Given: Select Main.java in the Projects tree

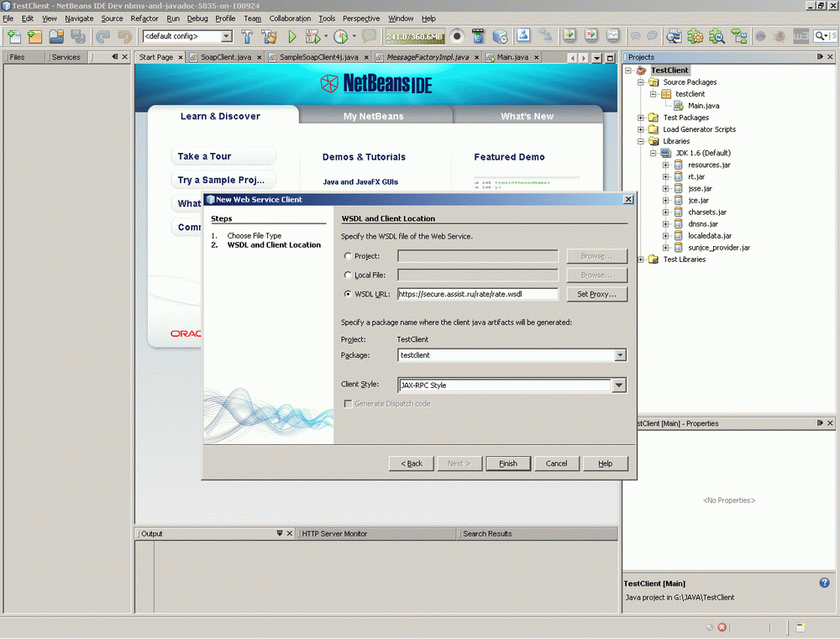Looking at the screenshot, I should click(x=703, y=106).
